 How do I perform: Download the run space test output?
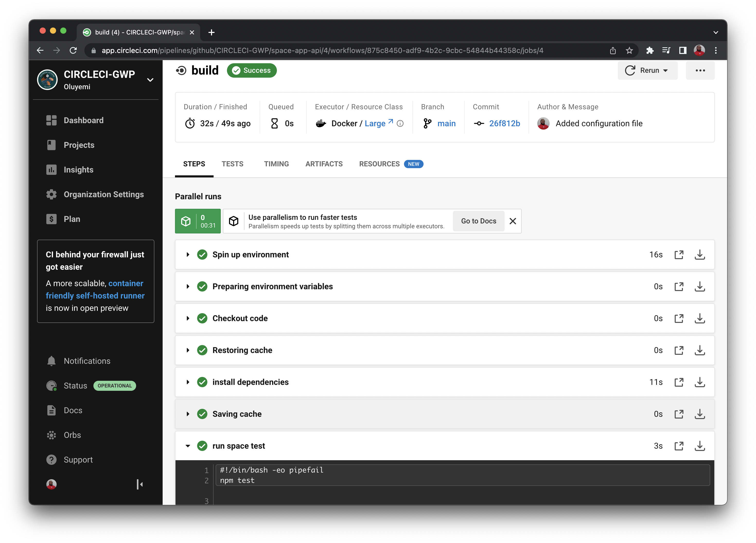pos(699,446)
